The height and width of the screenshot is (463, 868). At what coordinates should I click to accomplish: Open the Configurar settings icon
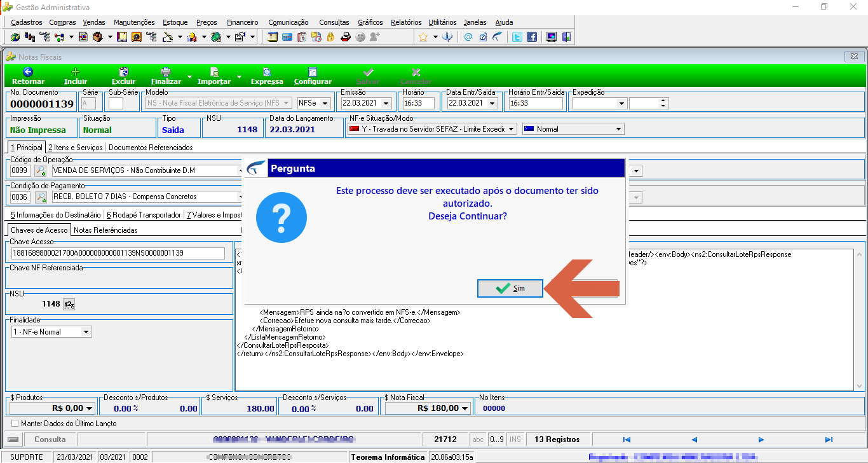click(313, 72)
